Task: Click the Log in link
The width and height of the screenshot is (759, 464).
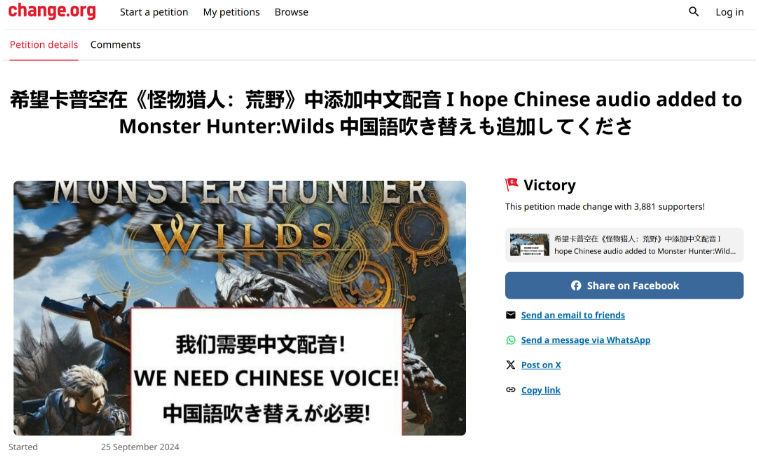Action: pos(729,12)
